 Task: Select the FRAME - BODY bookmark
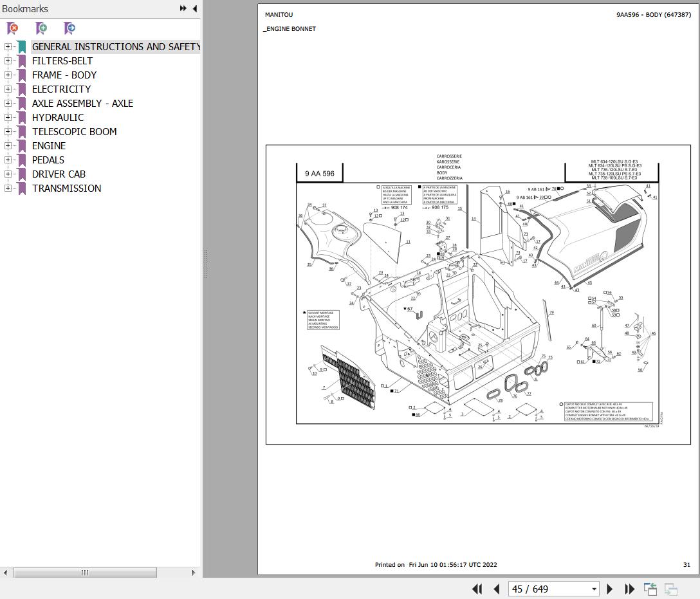click(64, 75)
